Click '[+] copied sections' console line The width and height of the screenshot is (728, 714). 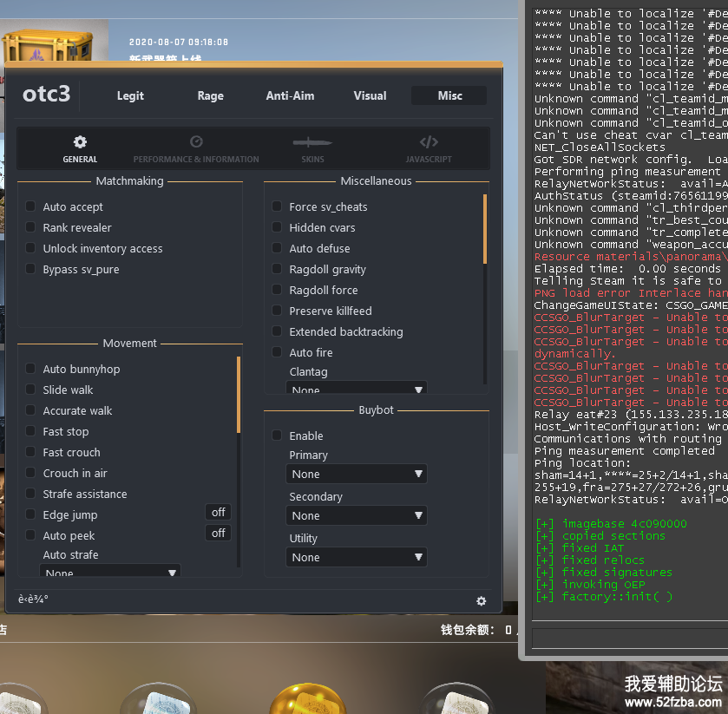[x=600, y=536]
